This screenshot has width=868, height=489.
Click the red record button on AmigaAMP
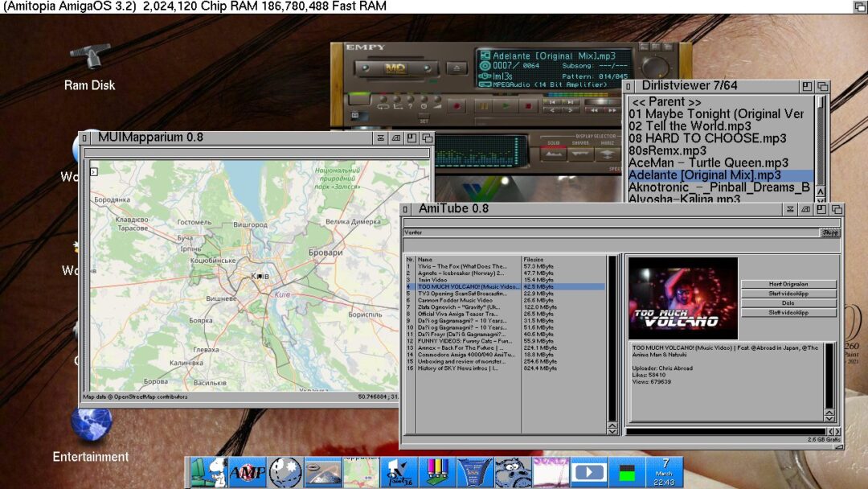coord(457,104)
